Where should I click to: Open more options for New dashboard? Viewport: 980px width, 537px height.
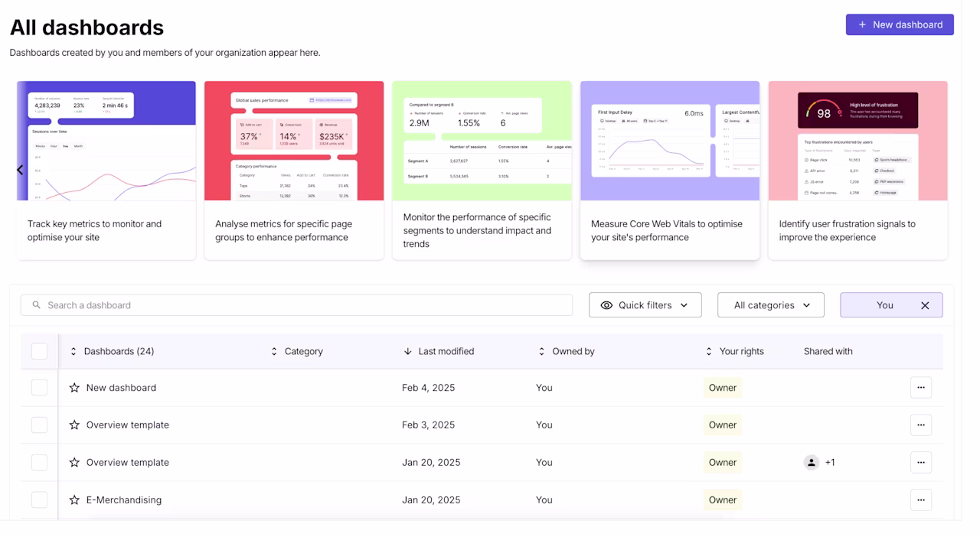[x=920, y=388]
